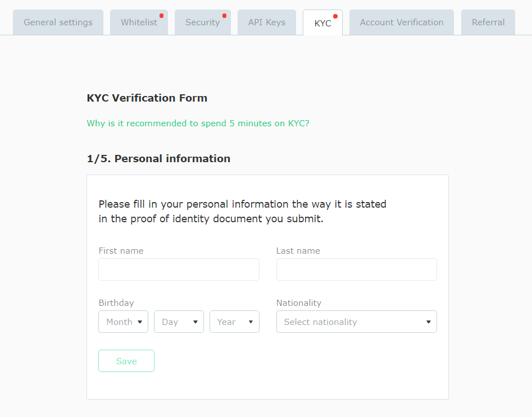The image size is (532, 417).
Task: Open the 'Why is it recommended' KYC link
Action: tap(198, 123)
